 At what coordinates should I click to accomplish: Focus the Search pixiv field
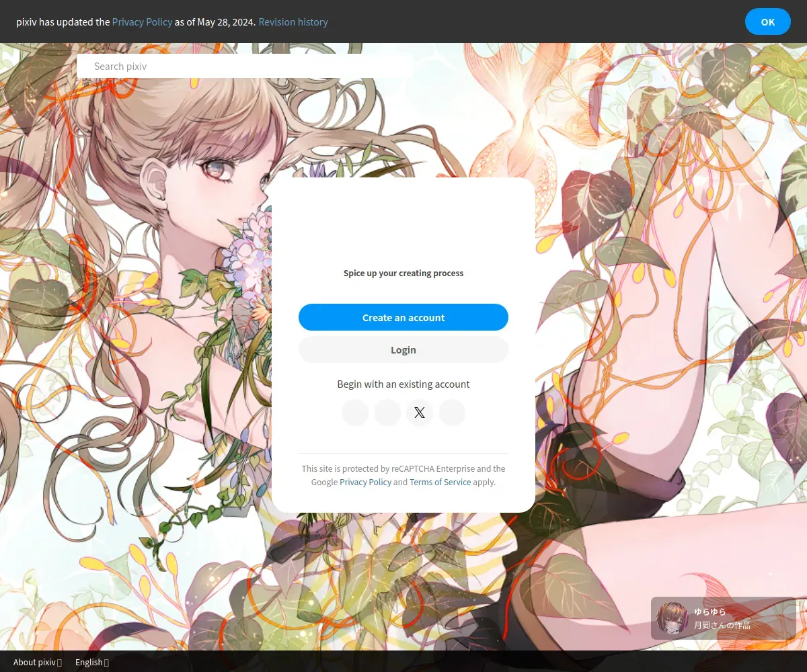coord(245,66)
